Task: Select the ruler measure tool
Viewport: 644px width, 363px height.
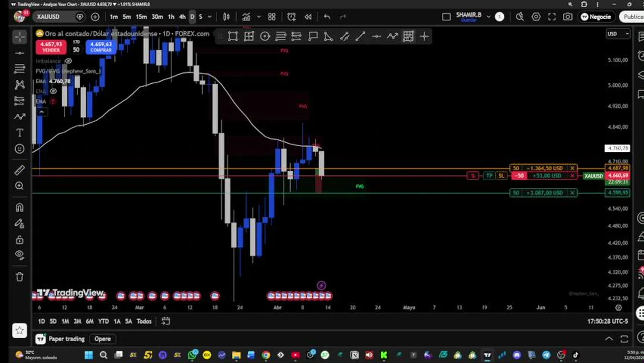Action: tap(20, 170)
